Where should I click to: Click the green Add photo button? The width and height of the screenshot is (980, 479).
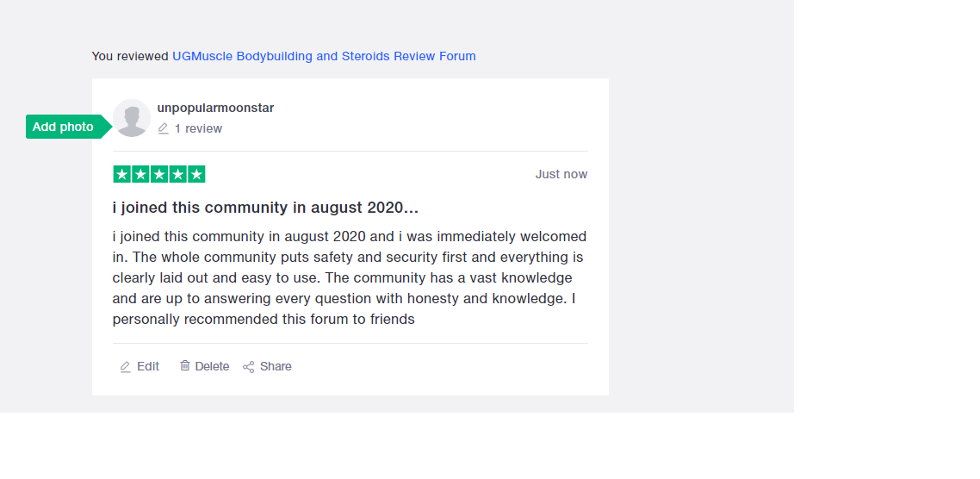click(64, 127)
